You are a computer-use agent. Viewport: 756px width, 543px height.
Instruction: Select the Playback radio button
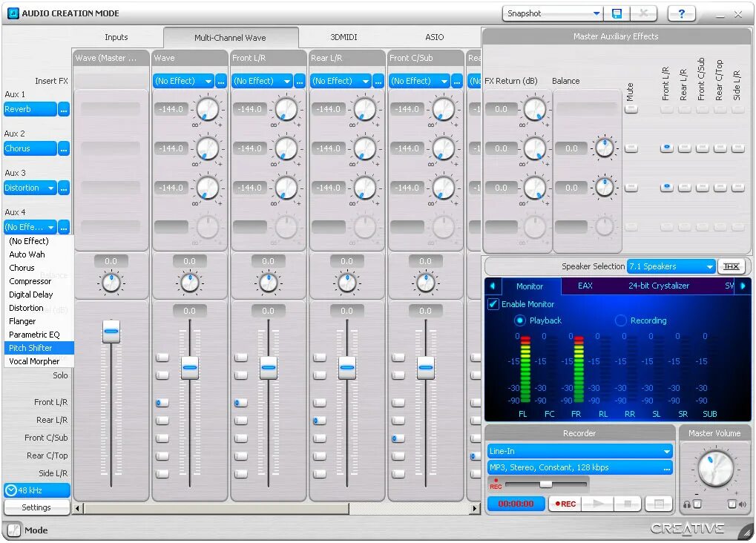pyautogui.click(x=520, y=320)
